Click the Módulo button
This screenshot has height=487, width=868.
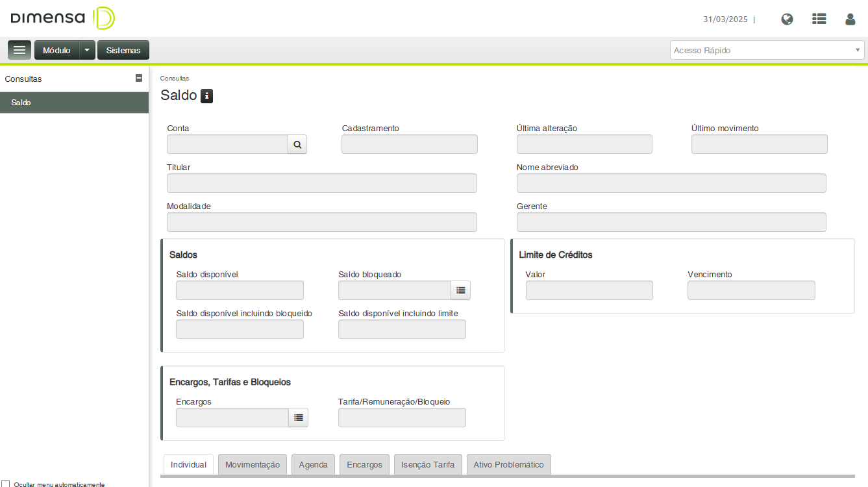coord(56,50)
